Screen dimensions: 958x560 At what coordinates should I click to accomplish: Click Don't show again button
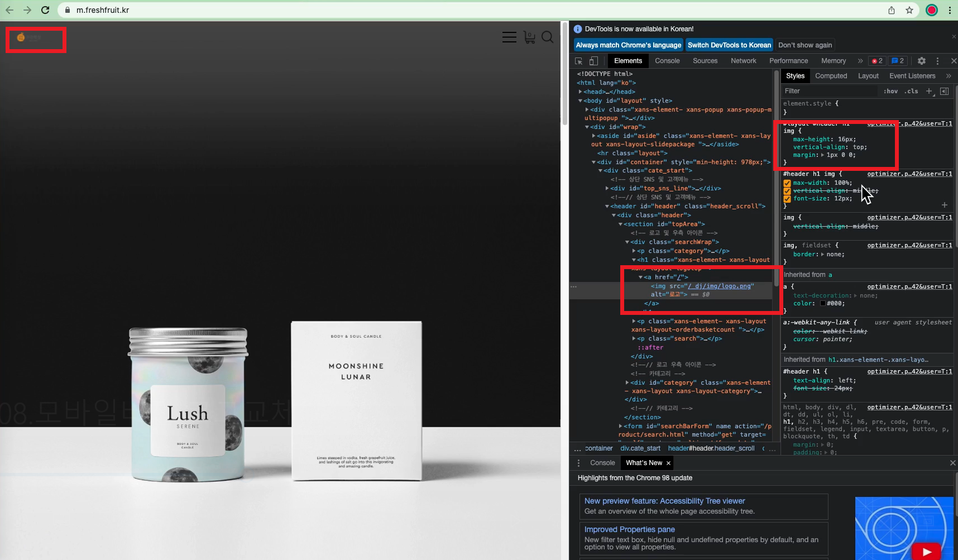pyautogui.click(x=805, y=45)
